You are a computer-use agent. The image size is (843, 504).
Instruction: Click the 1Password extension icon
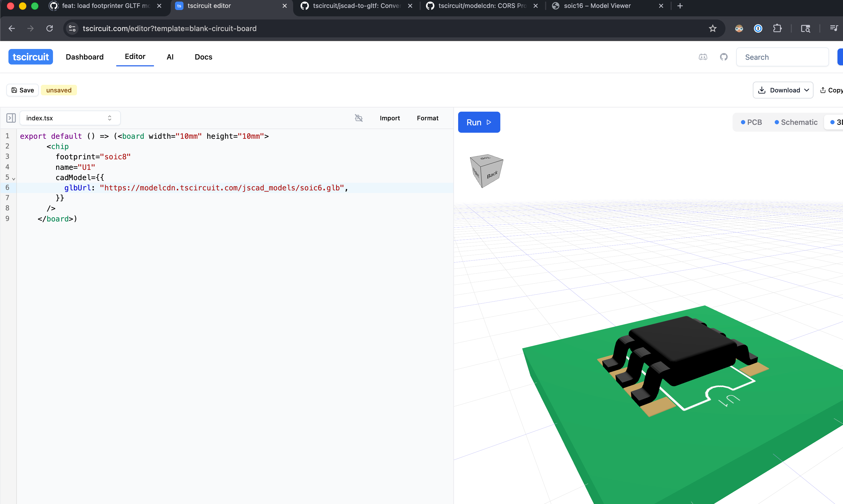coord(758,28)
